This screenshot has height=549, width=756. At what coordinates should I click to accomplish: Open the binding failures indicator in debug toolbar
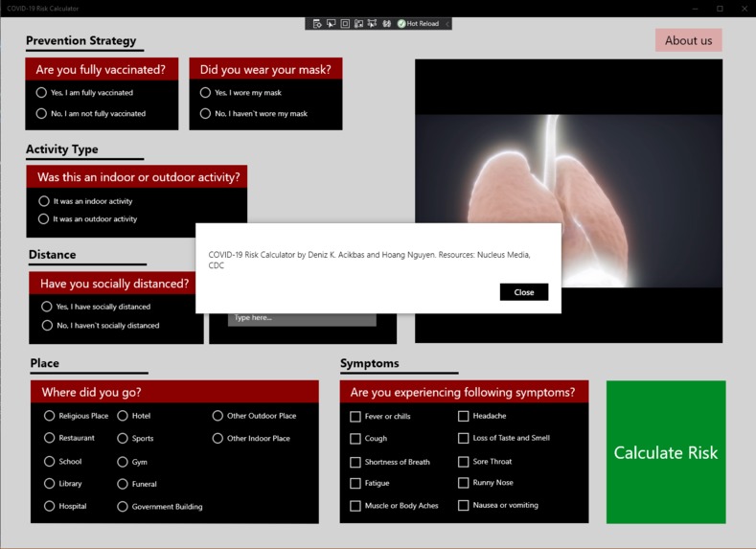(x=386, y=24)
